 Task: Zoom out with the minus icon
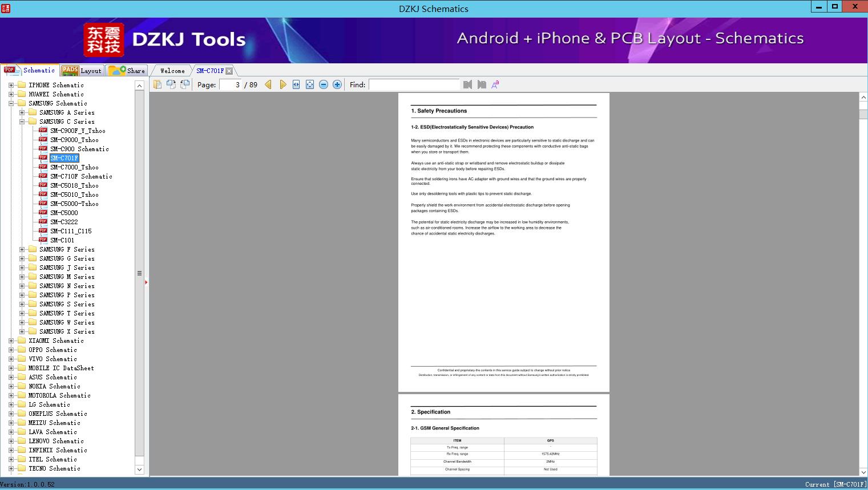click(324, 84)
